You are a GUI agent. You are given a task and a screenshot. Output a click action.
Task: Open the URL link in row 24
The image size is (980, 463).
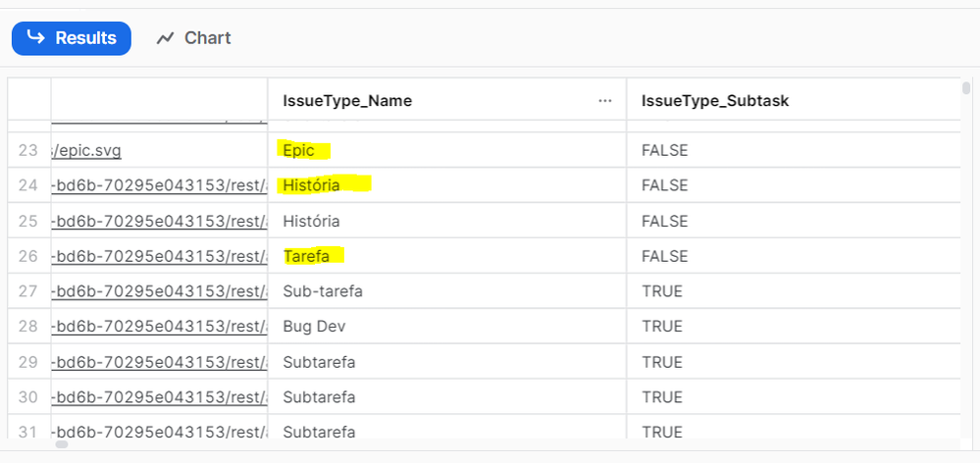pos(159,185)
